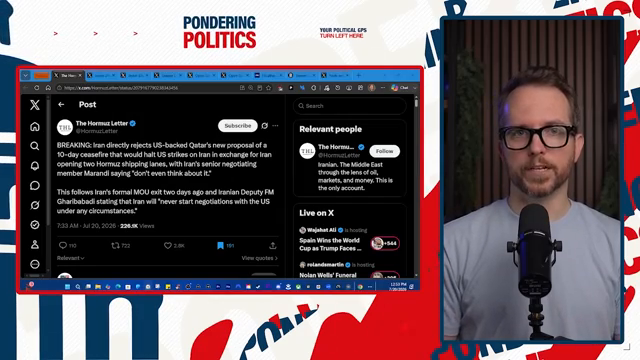Image resolution: width=640 pixels, height=360 pixels.
Task: Open View quotes
Action: (x=260, y=258)
